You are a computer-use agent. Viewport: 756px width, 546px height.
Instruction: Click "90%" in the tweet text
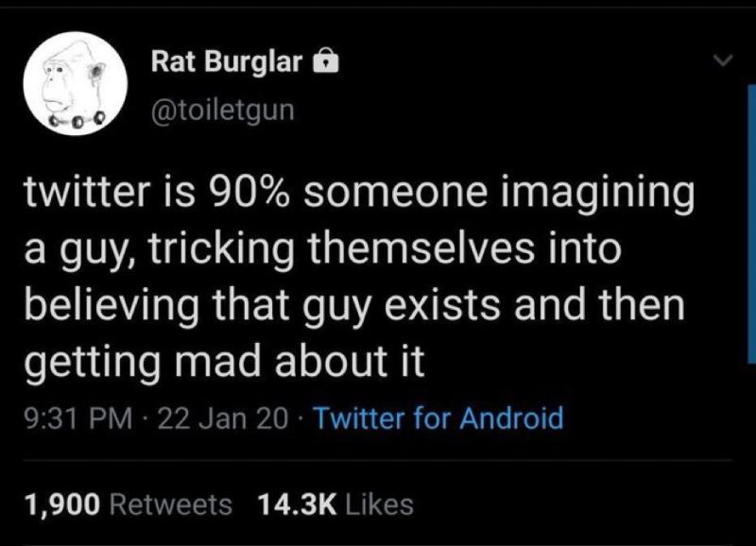[x=249, y=192]
